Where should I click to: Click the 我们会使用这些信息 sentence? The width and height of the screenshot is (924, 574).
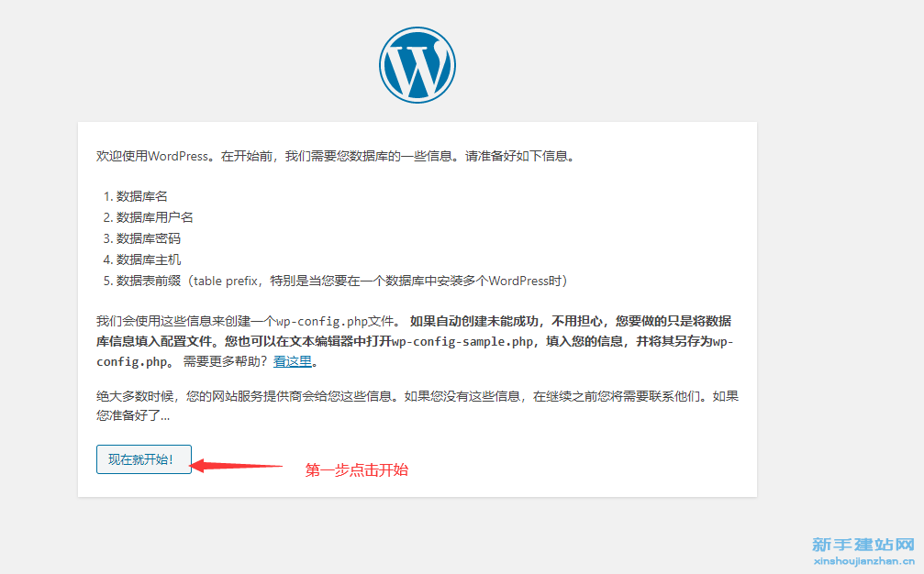pos(250,322)
